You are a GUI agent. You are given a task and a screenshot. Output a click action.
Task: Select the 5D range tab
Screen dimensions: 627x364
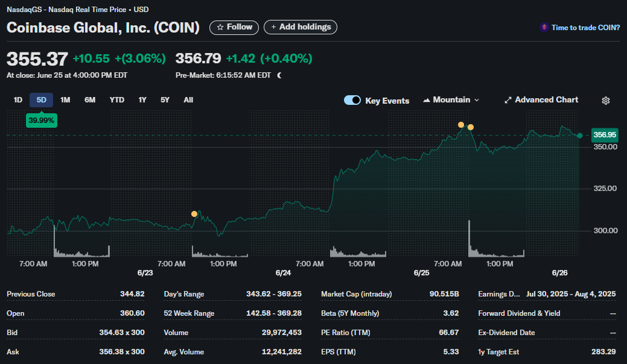click(x=41, y=100)
